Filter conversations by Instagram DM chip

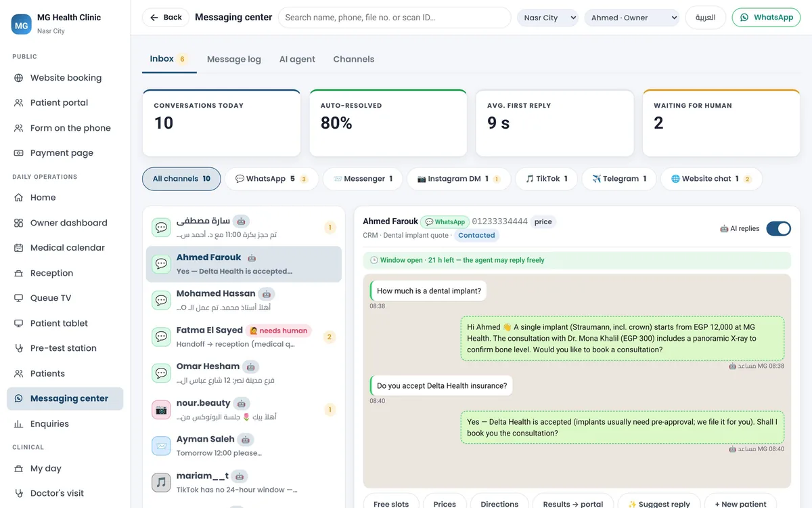[459, 179]
